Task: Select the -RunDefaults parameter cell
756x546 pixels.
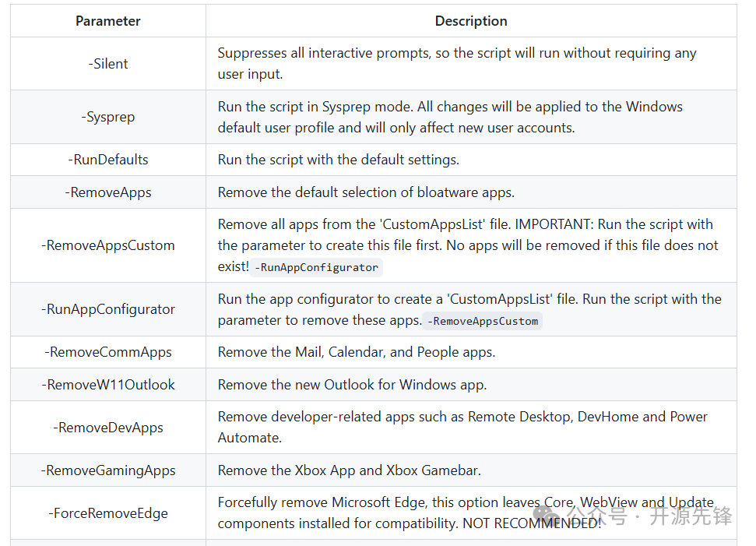Action: pos(108,160)
